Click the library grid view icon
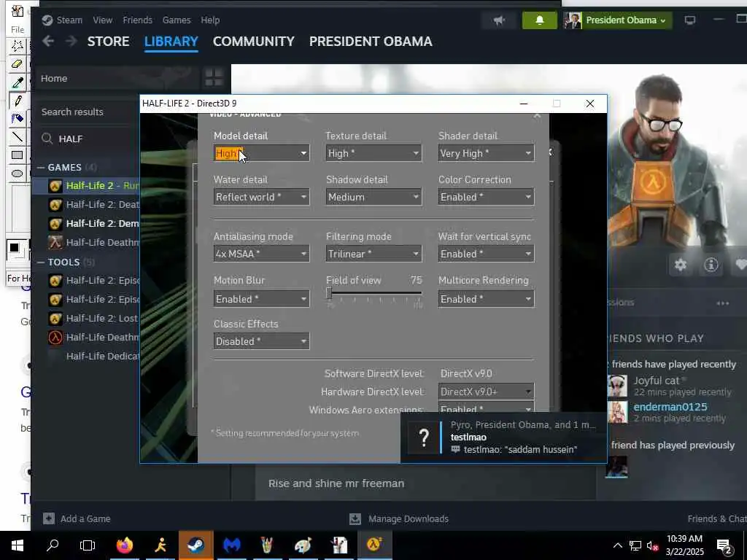Image resolution: width=747 pixels, height=560 pixels. click(x=214, y=77)
